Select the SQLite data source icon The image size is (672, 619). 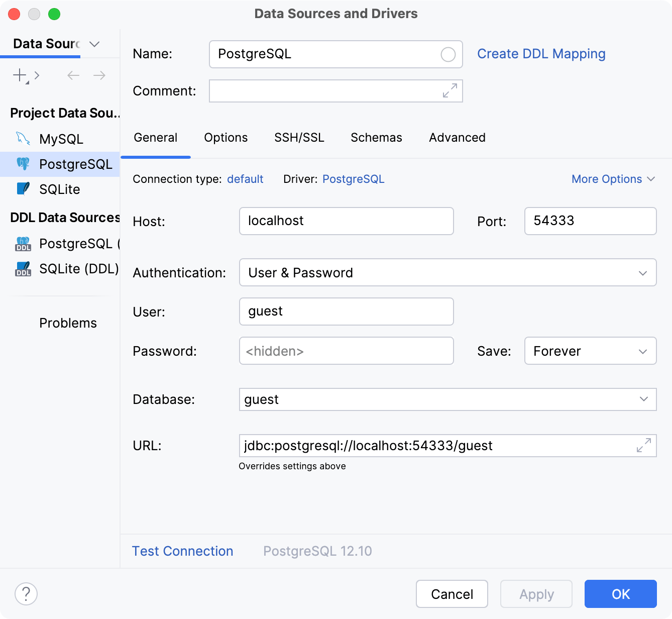coord(23,189)
